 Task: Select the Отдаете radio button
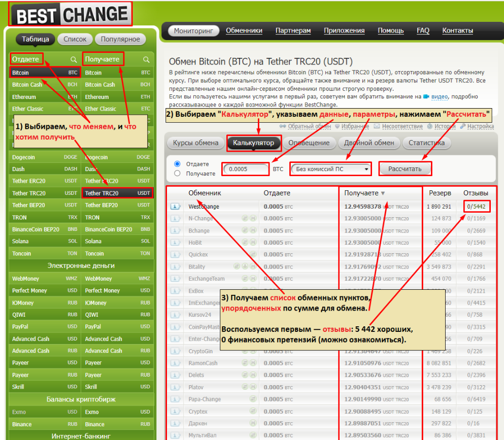point(177,164)
